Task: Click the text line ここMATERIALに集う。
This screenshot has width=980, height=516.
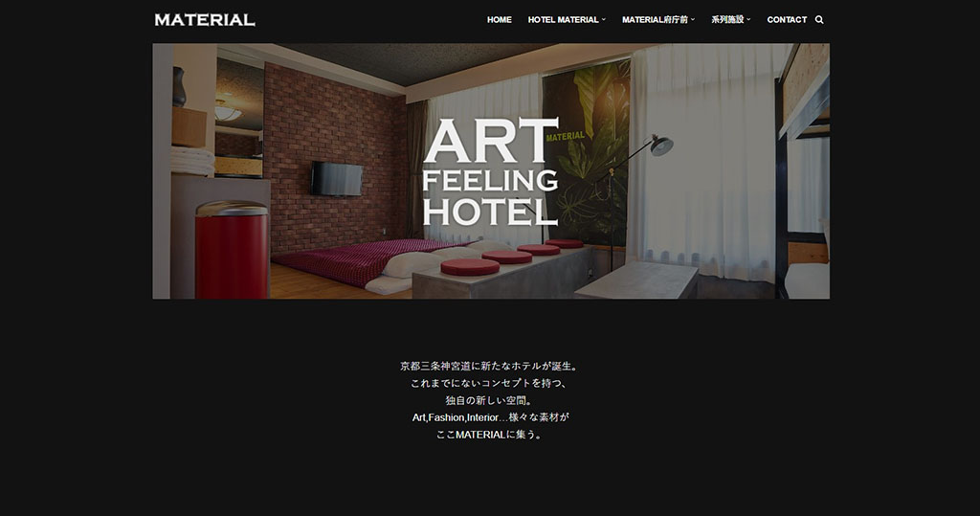Action: [490, 434]
